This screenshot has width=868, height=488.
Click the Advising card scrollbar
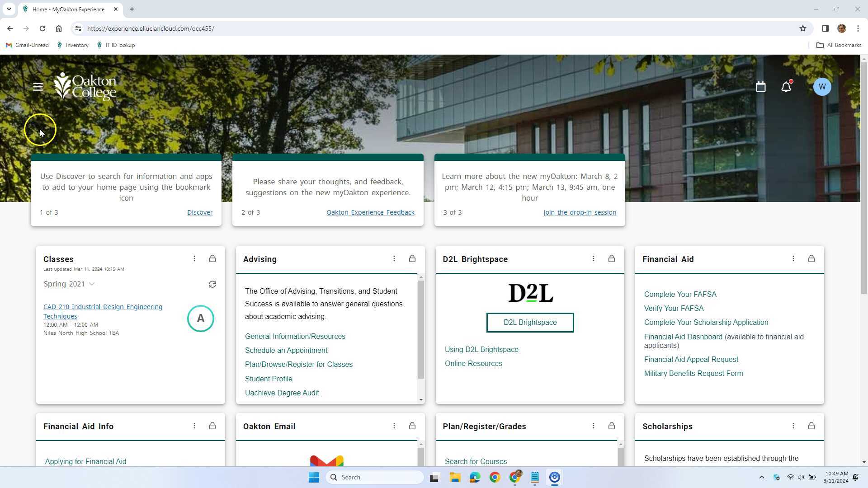tap(421, 330)
